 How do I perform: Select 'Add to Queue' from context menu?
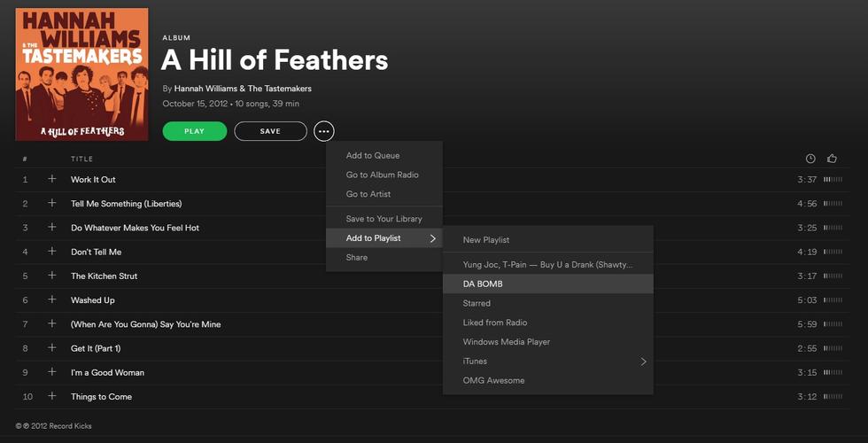[x=373, y=156]
